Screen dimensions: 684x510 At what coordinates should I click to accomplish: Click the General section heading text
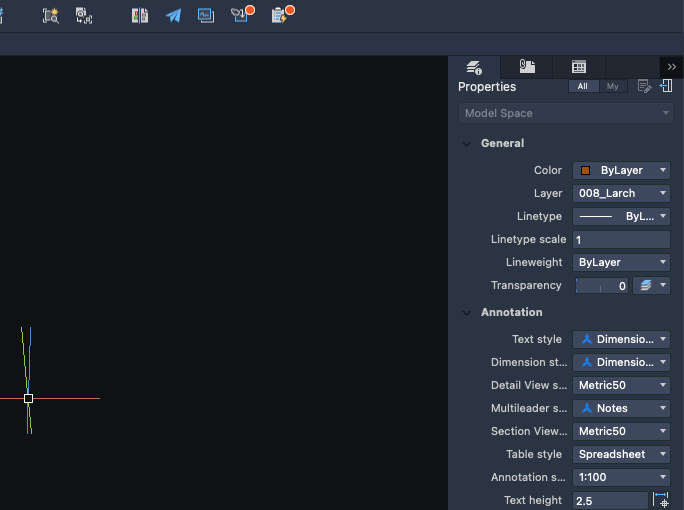click(502, 143)
